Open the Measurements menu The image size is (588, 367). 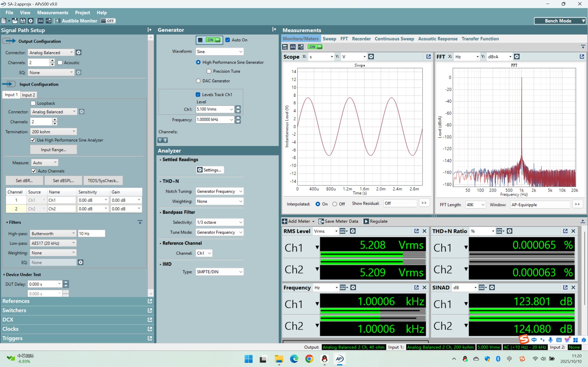pyautogui.click(x=52, y=13)
